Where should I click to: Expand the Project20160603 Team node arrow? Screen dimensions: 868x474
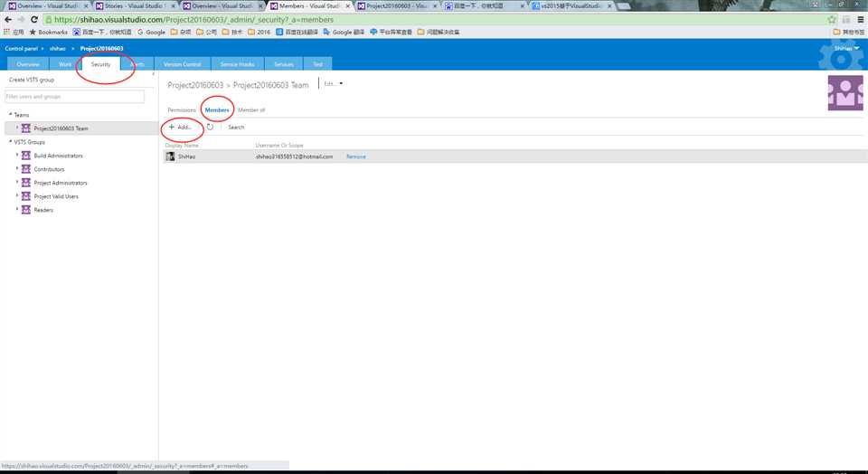point(16,128)
